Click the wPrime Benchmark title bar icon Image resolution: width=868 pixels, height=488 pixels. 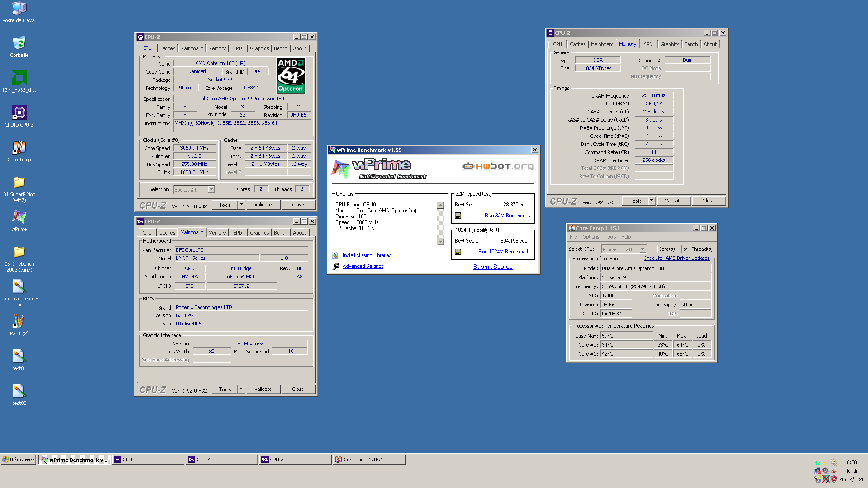(x=333, y=150)
